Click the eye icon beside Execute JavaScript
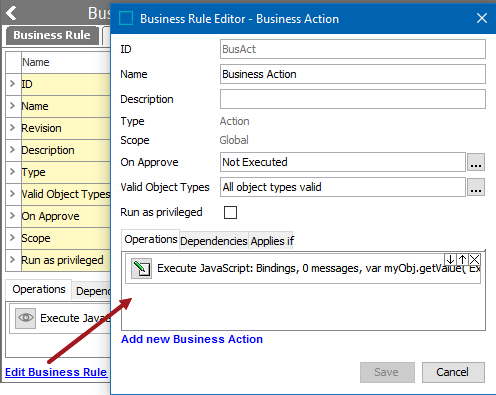The image size is (496, 395). coord(26,318)
